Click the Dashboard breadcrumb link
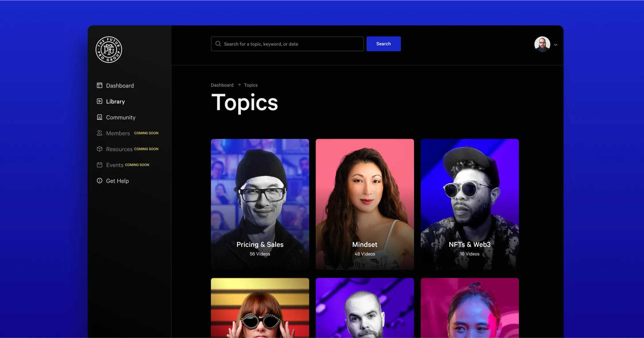644x338 pixels. [x=222, y=85]
